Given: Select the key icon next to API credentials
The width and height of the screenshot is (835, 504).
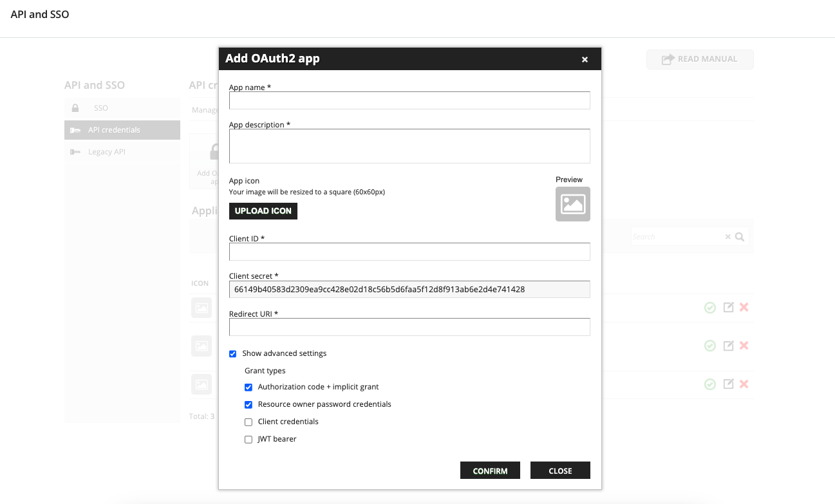Looking at the screenshot, I should click(x=75, y=129).
